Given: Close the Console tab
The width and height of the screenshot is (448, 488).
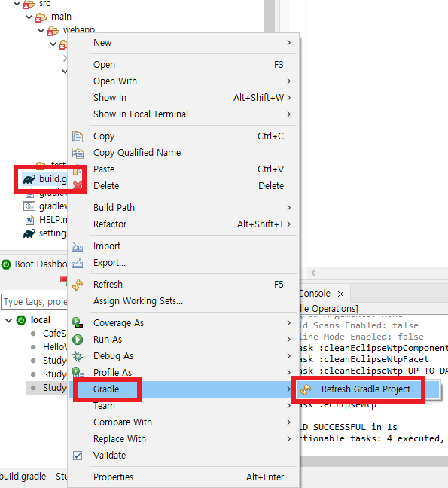Looking at the screenshot, I should click(340, 294).
